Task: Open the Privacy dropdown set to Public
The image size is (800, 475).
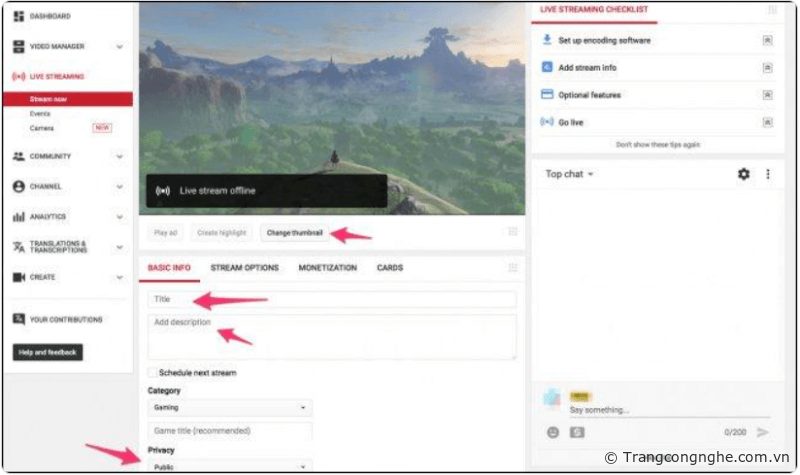Action: 229,466
